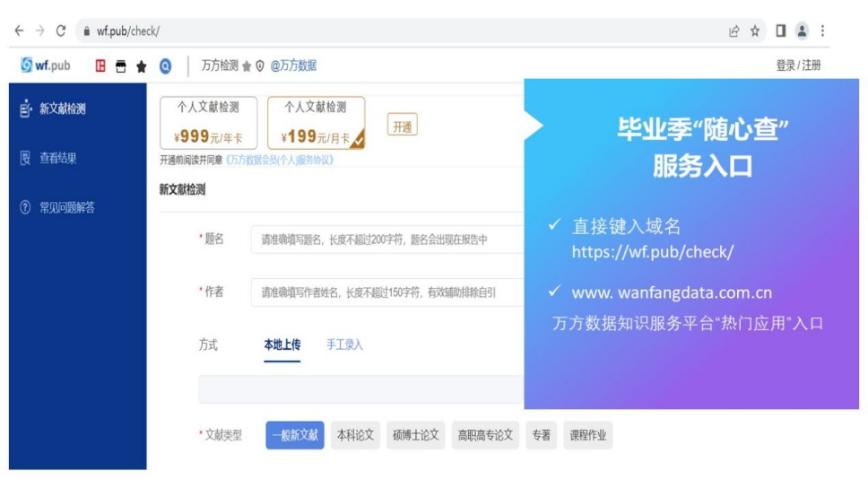Switch to the 手工录入 tab
This screenshot has height=488, width=868.
tap(344, 345)
